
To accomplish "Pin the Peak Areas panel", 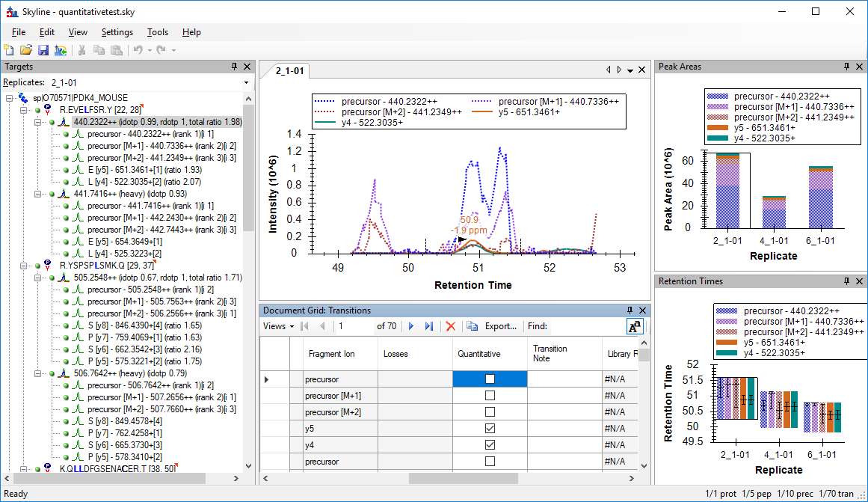I will coord(846,67).
